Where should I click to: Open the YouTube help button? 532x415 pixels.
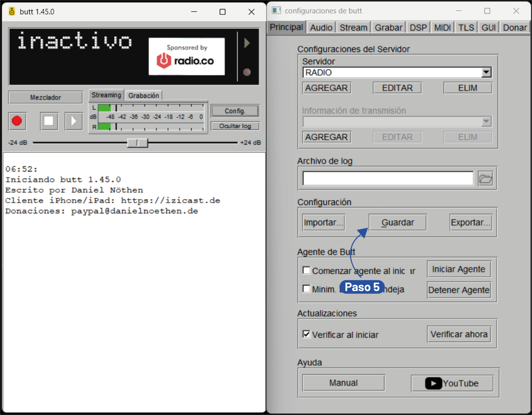pos(452,383)
